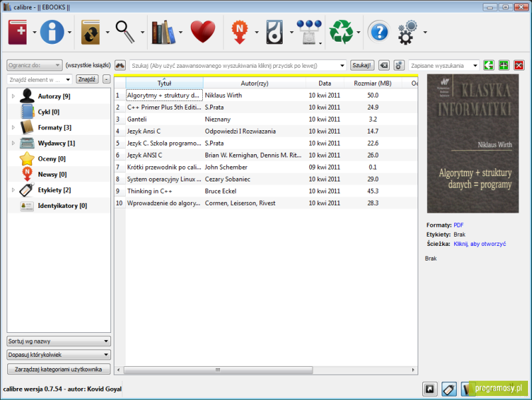Clear the search with reset icon
The height and width of the screenshot is (400, 532).
384,65
